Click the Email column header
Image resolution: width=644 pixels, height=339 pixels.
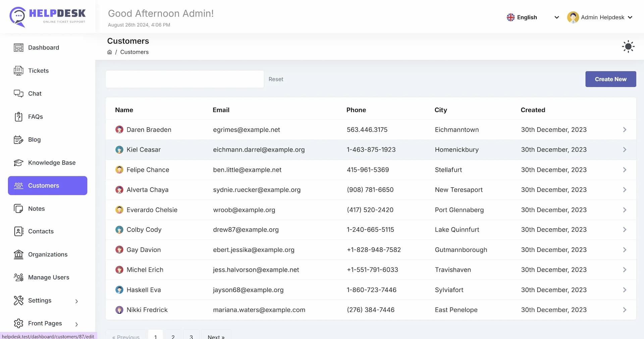click(221, 110)
